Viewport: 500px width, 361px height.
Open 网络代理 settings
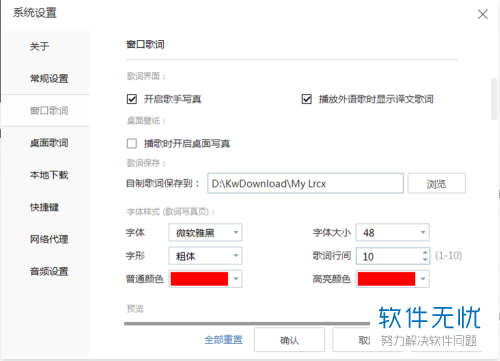pos(49,239)
